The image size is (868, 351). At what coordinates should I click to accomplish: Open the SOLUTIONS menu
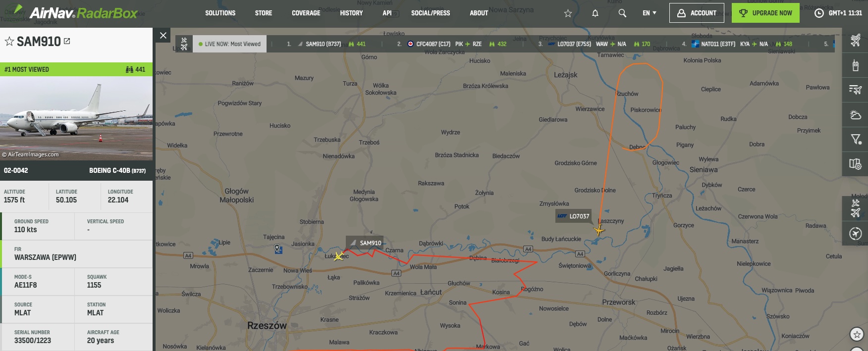coord(220,13)
